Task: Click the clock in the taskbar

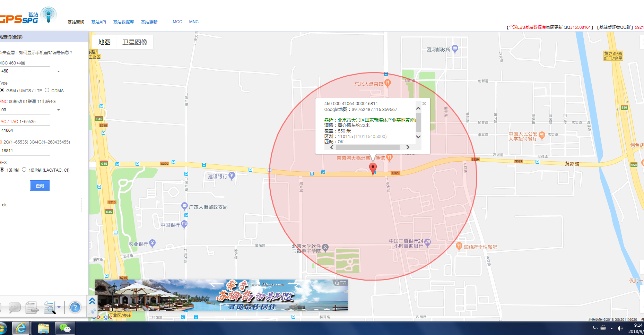Action: tap(637, 328)
